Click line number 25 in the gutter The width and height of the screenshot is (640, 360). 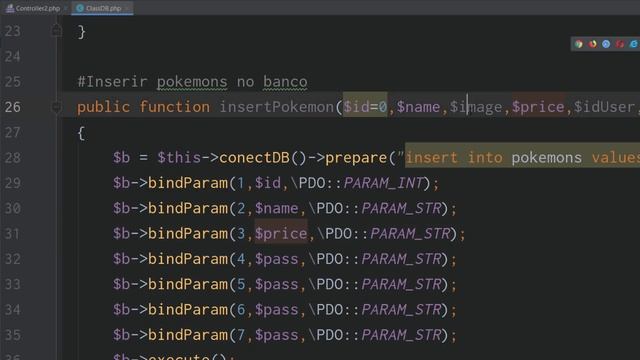point(12,82)
